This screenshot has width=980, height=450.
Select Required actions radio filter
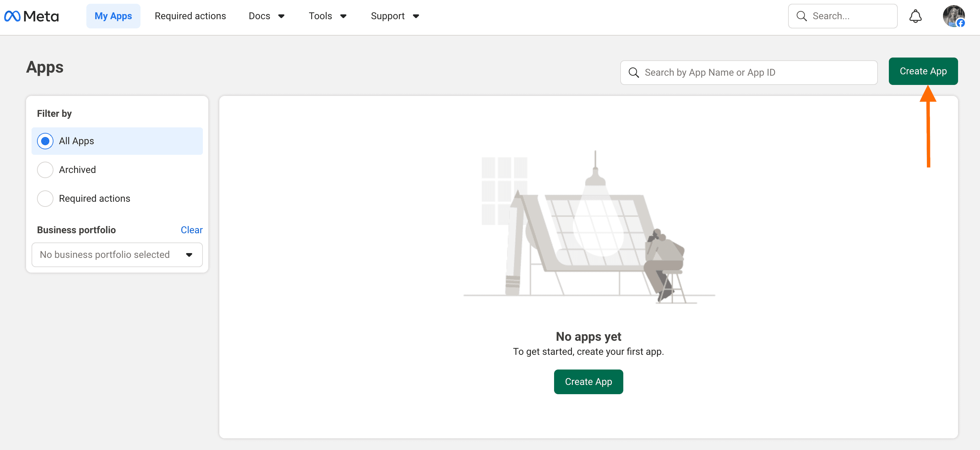click(45, 199)
